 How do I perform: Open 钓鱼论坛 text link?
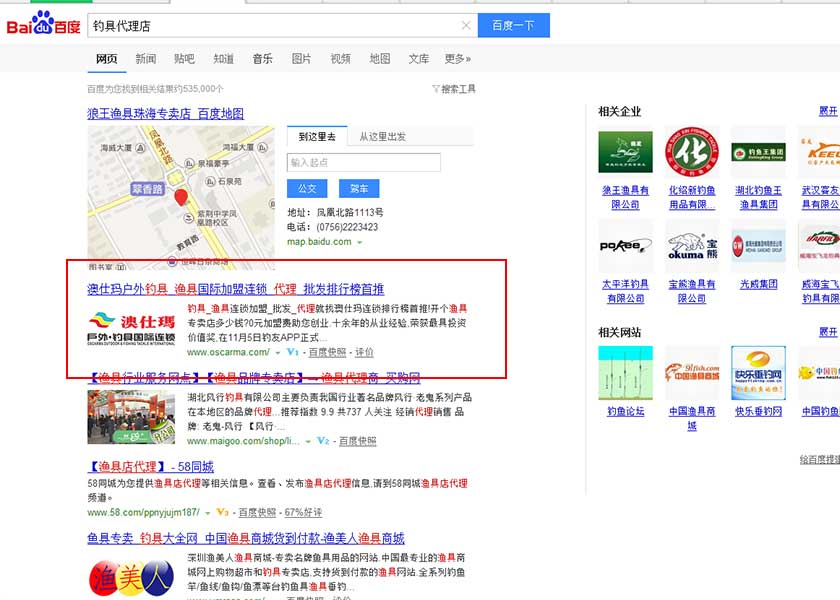pyautogui.click(x=625, y=411)
